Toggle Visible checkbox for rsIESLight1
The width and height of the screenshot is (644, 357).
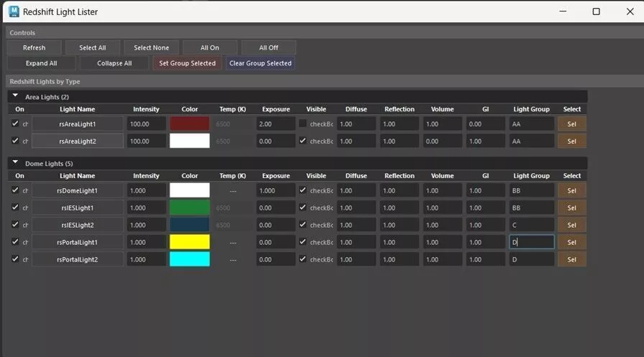(303, 207)
